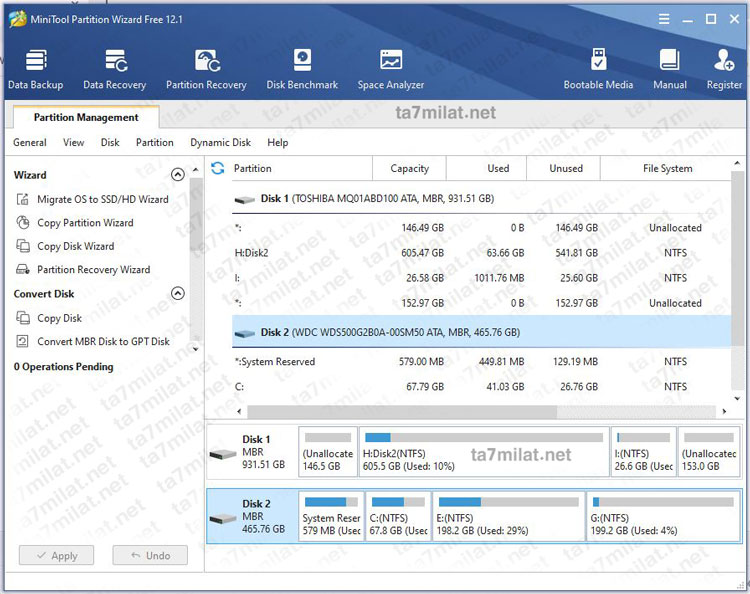Create Bootable Media
The width and height of the screenshot is (750, 594).
click(x=598, y=69)
